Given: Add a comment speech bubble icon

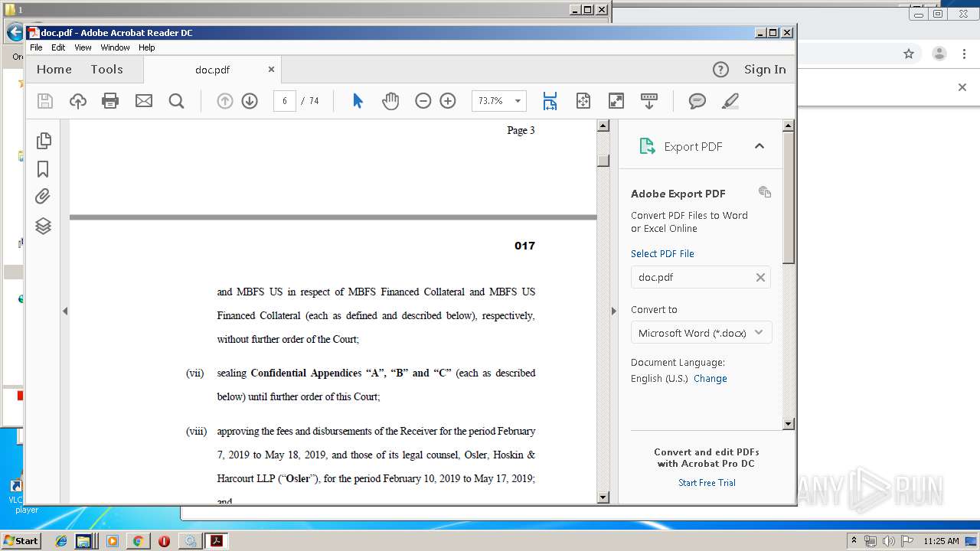Looking at the screenshot, I should pyautogui.click(x=697, y=101).
